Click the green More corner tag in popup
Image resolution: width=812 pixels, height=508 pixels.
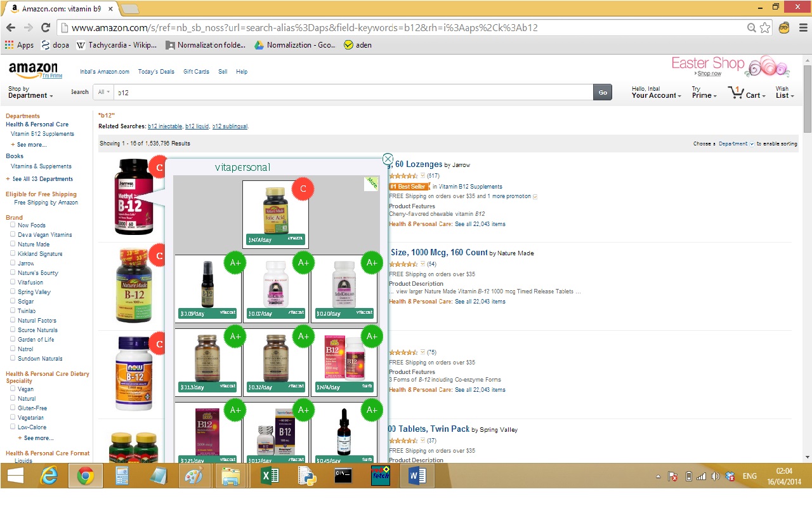pyautogui.click(x=373, y=183)
